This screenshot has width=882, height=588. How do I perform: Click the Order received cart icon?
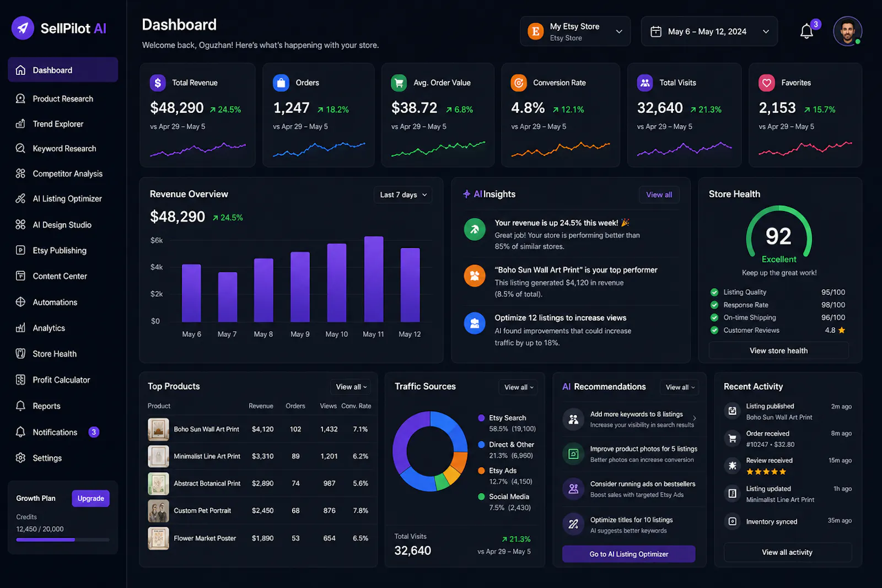(732, 439)
